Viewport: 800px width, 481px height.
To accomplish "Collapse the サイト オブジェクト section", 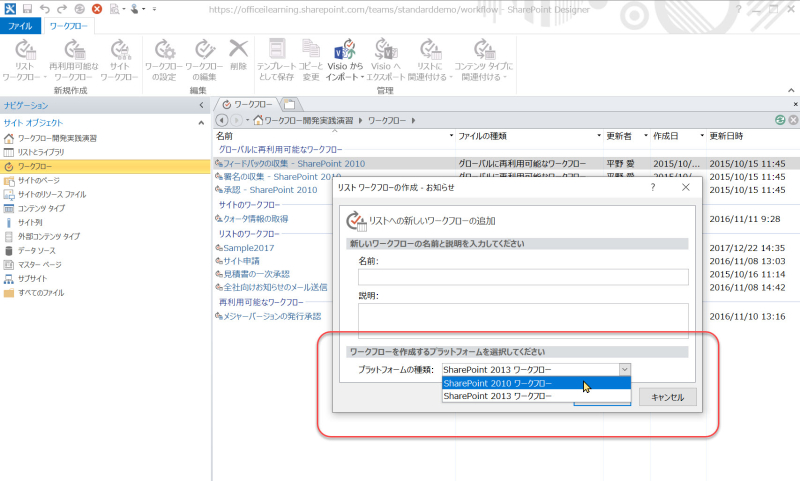I will pyautogui.click(x=201, y=123).
